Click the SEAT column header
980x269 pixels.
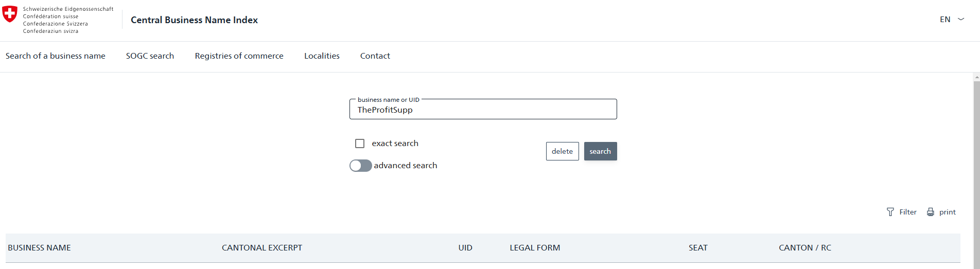click(698, 248)
